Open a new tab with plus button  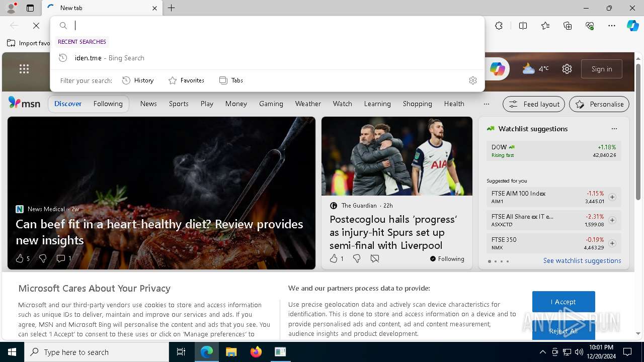coord(172,8)
